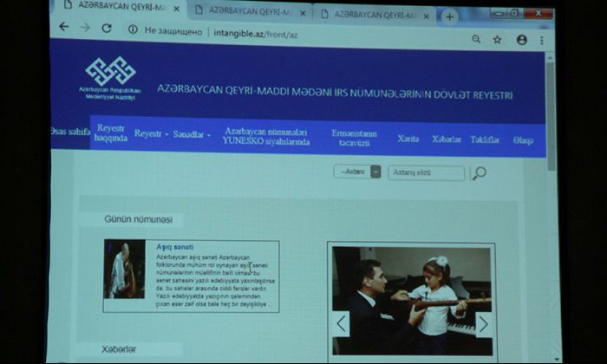Open a new tab with the plus button

click(x=449, y=17)
